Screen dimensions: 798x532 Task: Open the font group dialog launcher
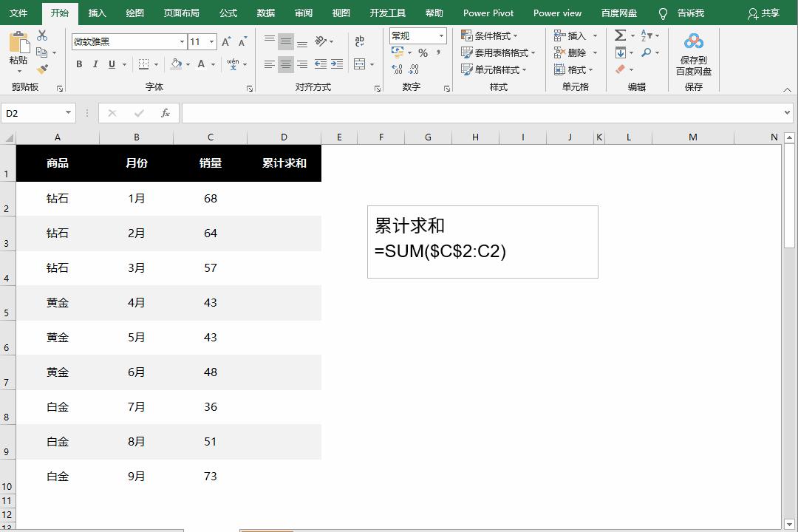point(250,88)
